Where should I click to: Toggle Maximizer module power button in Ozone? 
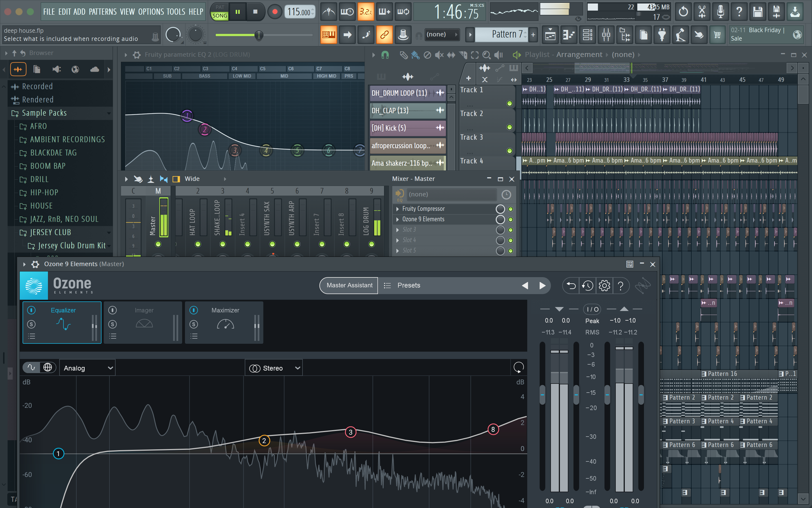(194, 310)
